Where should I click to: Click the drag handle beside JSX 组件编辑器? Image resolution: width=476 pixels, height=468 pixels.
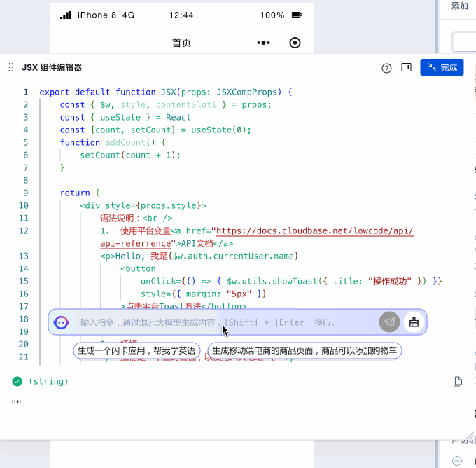[x=11, y=67]
